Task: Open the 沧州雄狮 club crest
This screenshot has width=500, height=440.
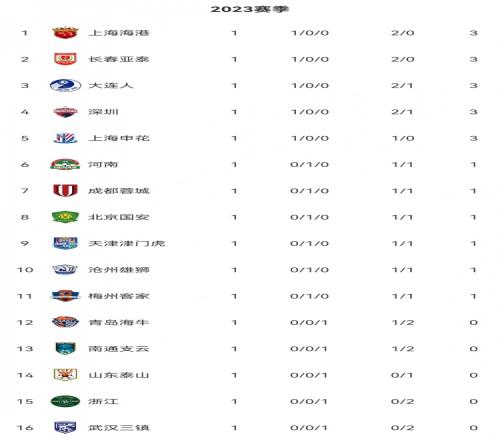Action: (x=65, y=269)
